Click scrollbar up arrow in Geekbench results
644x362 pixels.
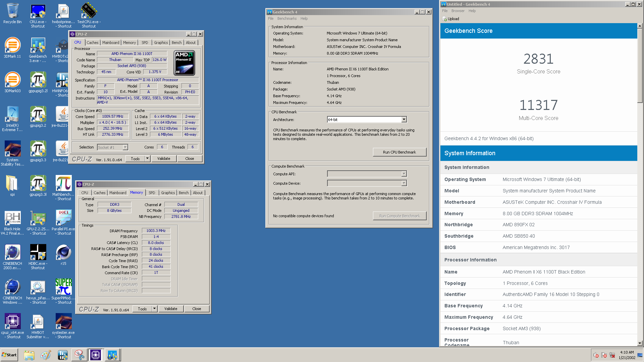pos(640,26)
